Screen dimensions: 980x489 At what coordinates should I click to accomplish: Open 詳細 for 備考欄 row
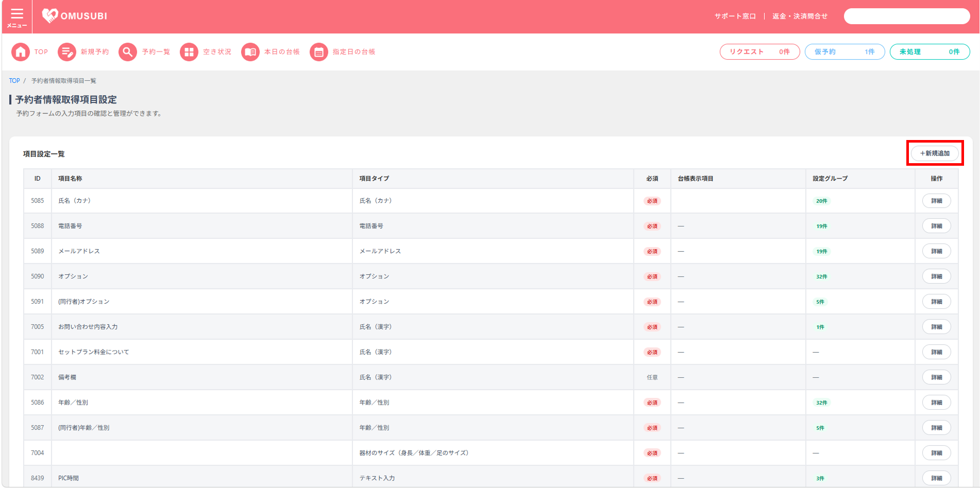[x=937, y=378]
